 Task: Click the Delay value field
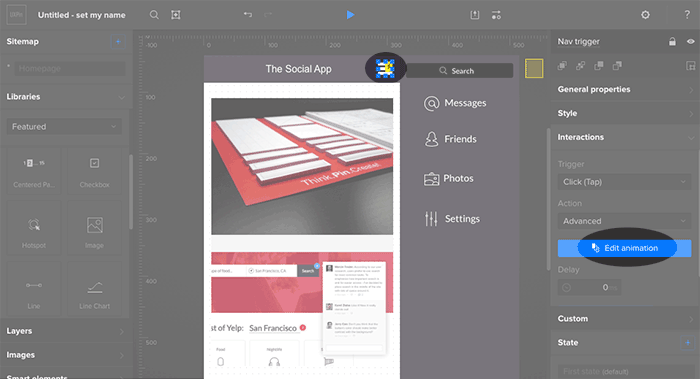[x=589, y=287]
